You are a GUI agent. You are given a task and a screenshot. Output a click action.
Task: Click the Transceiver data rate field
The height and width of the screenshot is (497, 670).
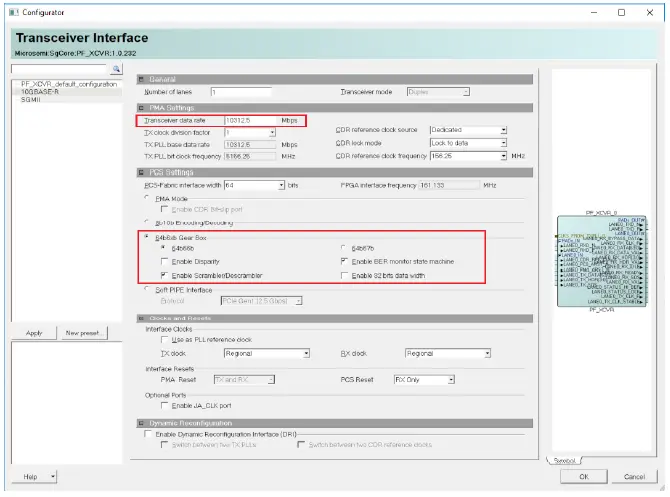[x=250, y=121]
